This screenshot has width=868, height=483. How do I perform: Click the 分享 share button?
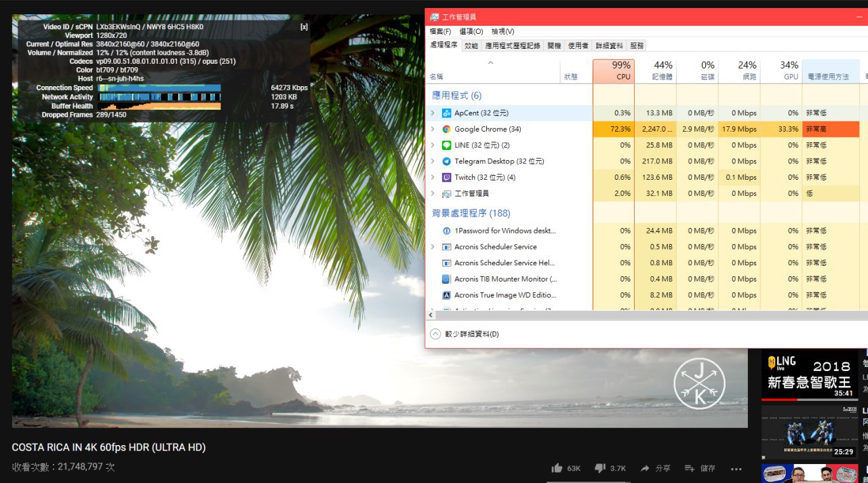(655, 468)
